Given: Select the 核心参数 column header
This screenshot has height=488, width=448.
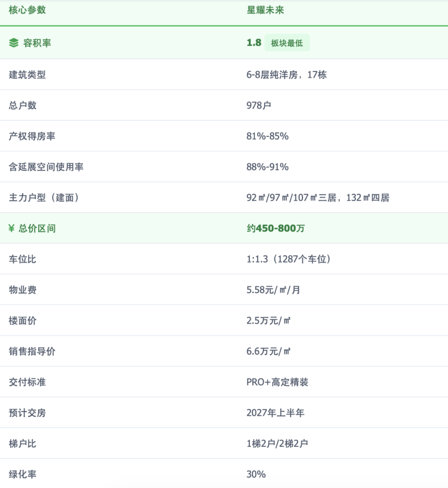Looking at the screenshot, I should tap(28, 10).
